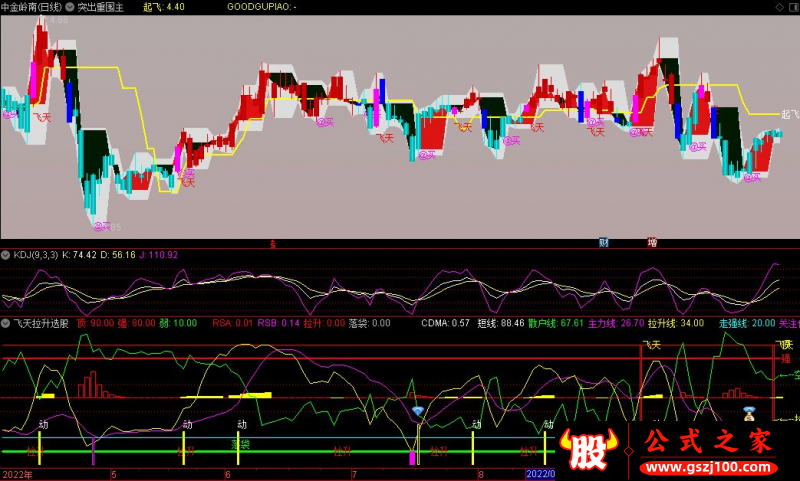This screenshot has height=481, width=800.
Task: Click the 落袋 label in bottom panel
Action: tap(239, 442)
